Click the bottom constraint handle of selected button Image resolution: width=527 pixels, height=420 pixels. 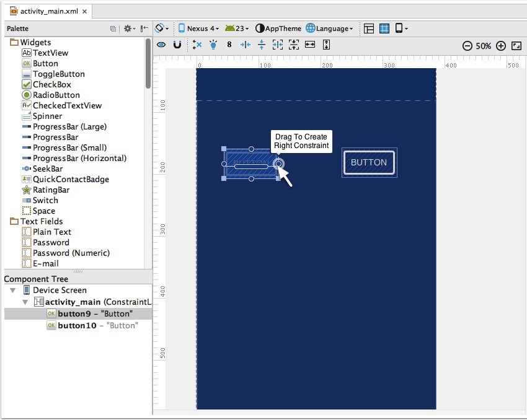(x=251, y=179)
